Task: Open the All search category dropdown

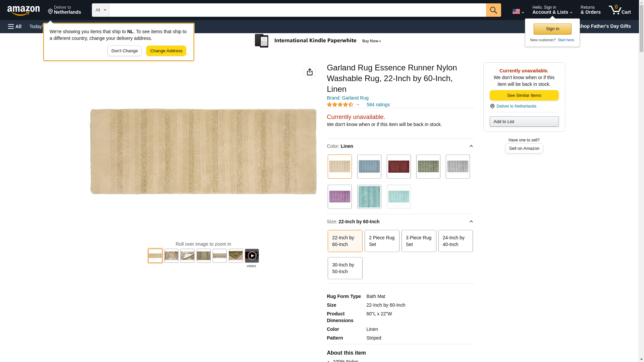Action: click(x=100, y=10)
